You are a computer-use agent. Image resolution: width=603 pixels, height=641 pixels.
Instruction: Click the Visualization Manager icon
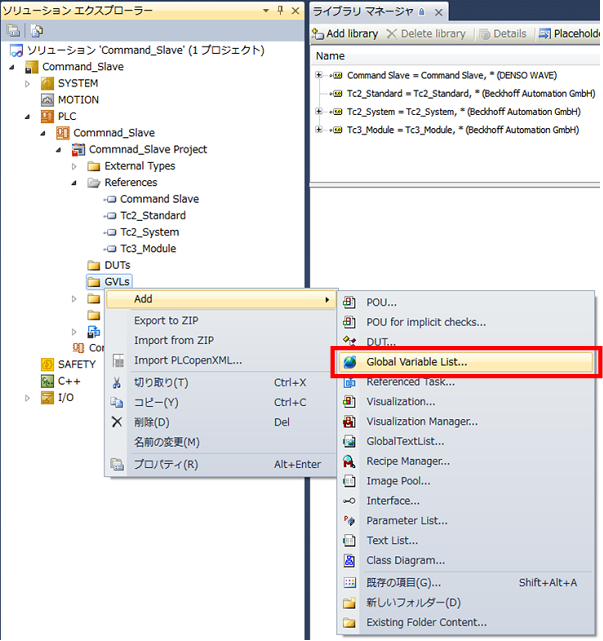tap(349, 421)
